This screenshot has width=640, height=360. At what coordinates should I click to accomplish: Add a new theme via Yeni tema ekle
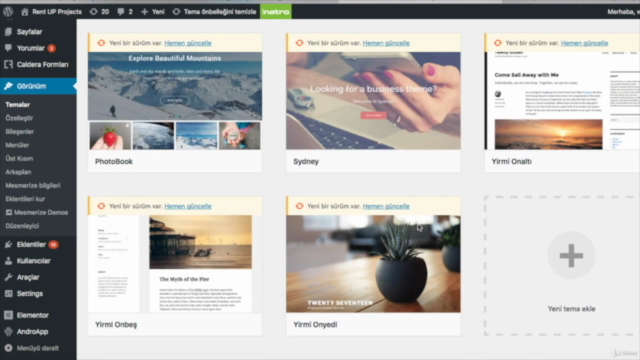(571, 266)
